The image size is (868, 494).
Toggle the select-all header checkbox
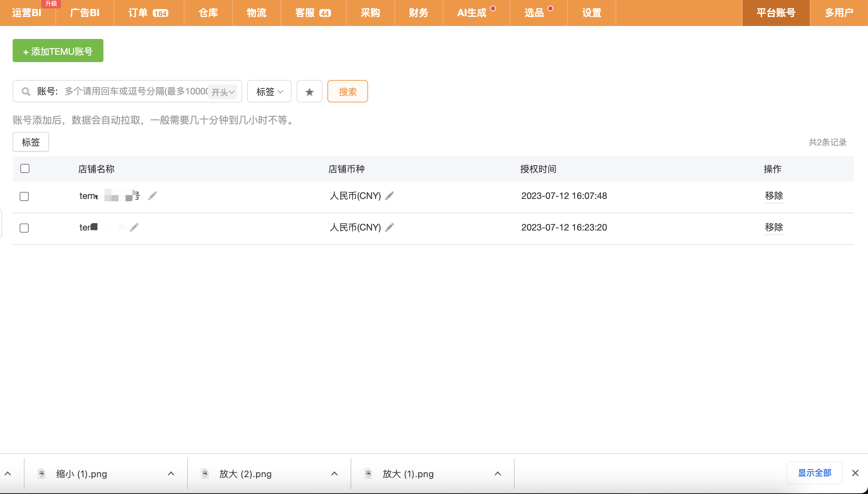(25, 169)
